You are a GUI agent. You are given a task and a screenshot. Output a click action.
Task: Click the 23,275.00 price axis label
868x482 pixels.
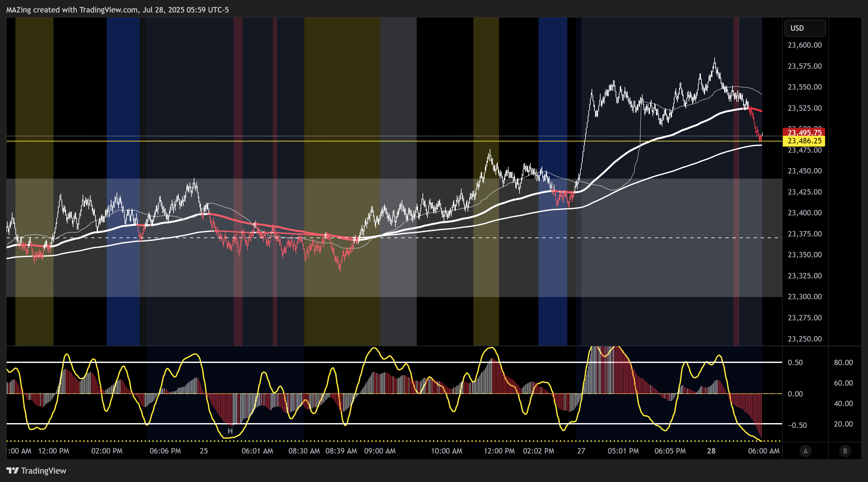click(x=804, y=317)
